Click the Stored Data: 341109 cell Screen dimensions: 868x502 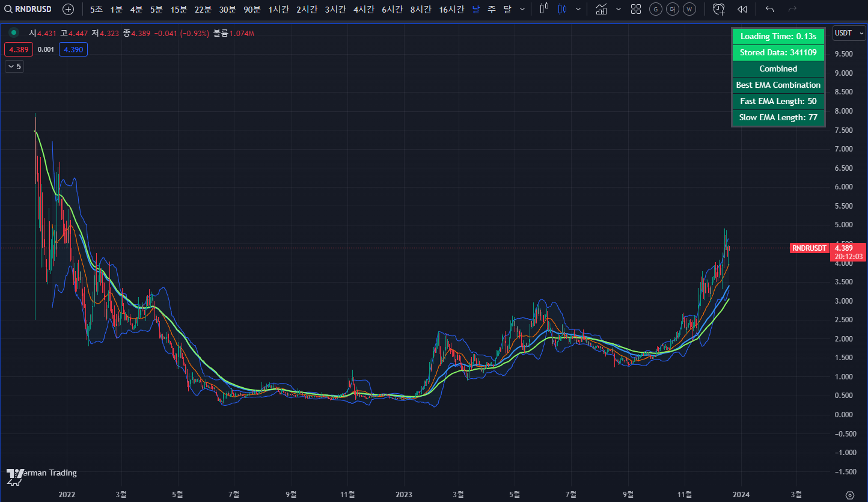click(x=778, y=52)
